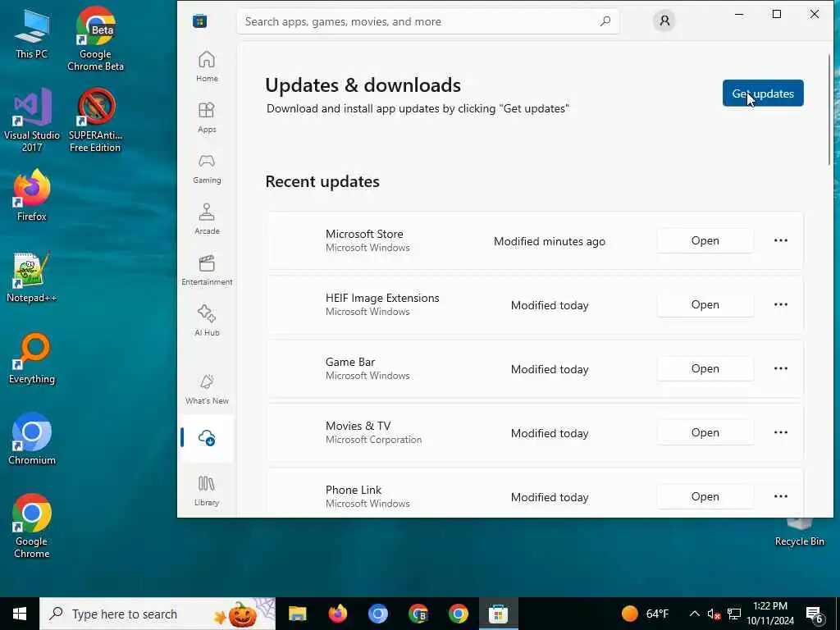Open Chromium from taskbar
This screenshot has width=840, height=630.
377,614
